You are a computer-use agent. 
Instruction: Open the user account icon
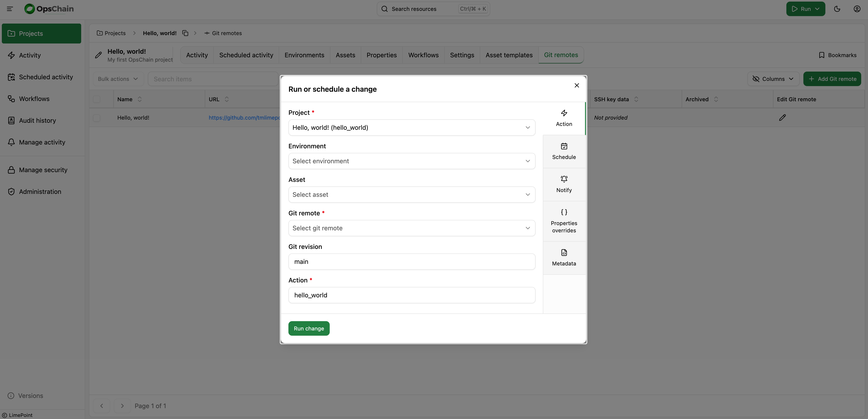tap(857, 9)
